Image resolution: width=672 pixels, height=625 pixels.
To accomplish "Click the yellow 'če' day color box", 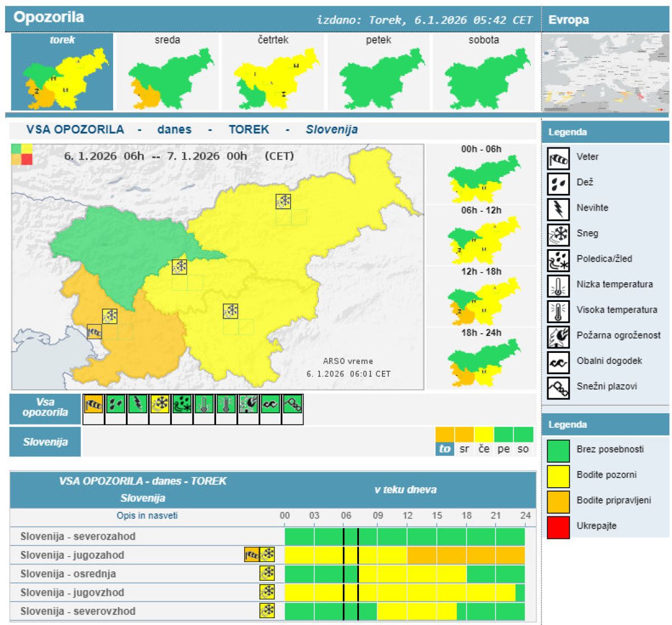I will (x=484, y=435).
